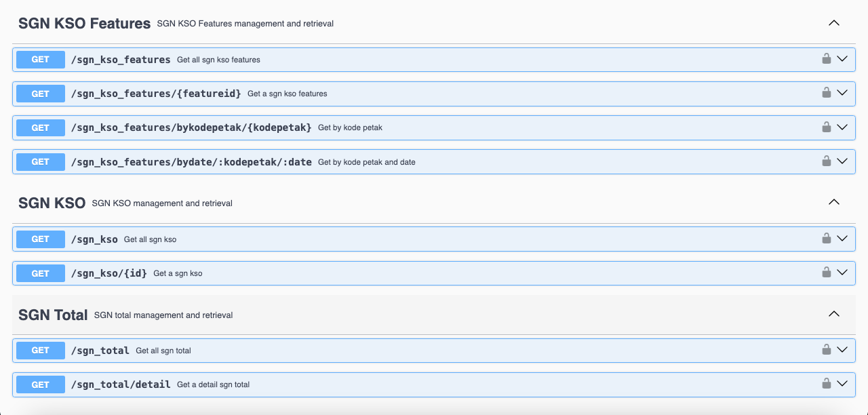The width and height of the screenshot is (868, 415).
Task: Expand /sgn_total/detail endpoint chevron
Action: pyautogui.click(x=842, y=384)
